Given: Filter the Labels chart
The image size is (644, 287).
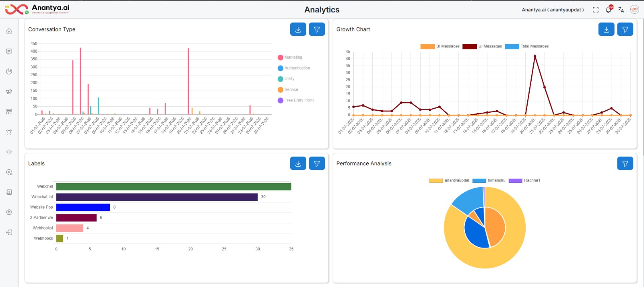Looking at the screenshot, I should coord(317,163).
